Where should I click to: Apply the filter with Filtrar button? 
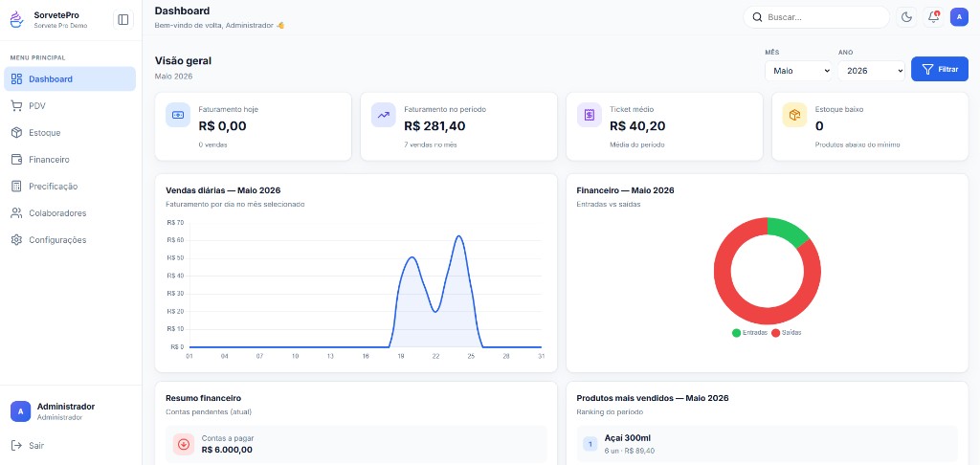(x=940, y=70)
